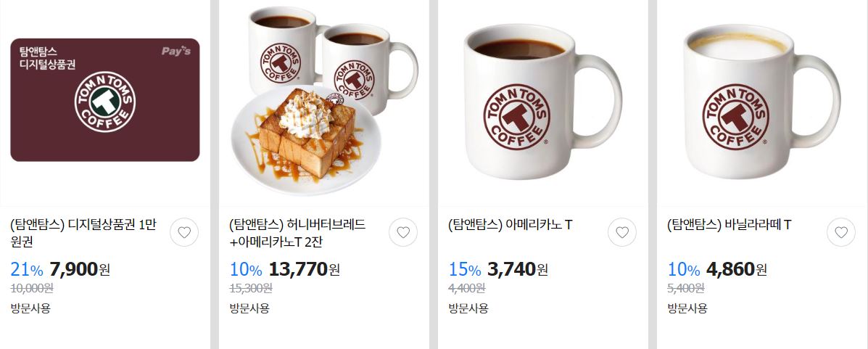The image size is (868, 349).
Task: Select the 7,900원 price of the gift card
Action: pos(80,269)
